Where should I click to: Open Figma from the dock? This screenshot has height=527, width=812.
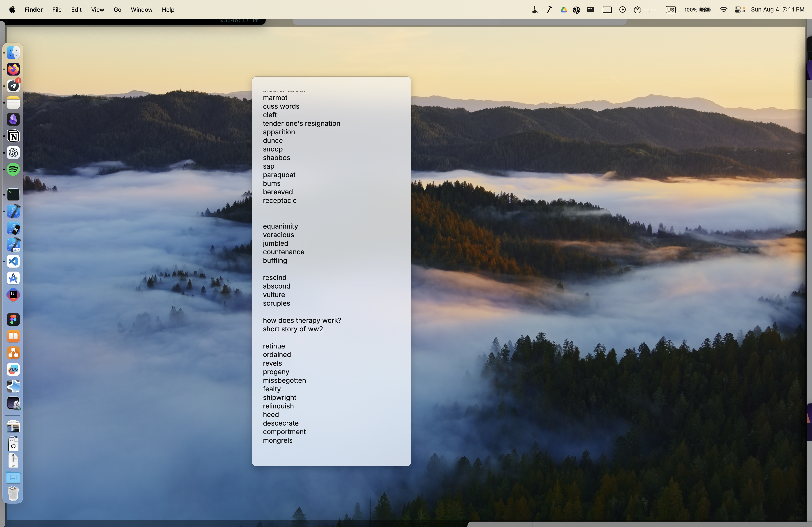pos(13,320)
